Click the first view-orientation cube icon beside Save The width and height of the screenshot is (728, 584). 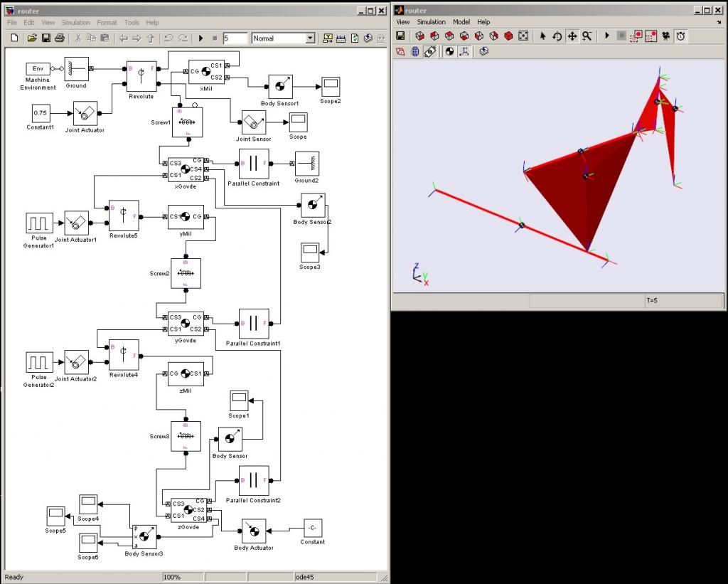419,36
